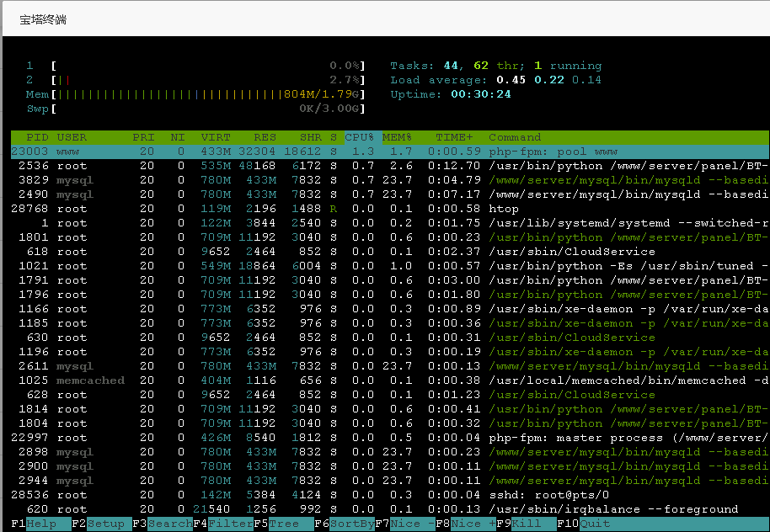Click the Tasks count summary line

pyautogui.click(x=496, y=66)
